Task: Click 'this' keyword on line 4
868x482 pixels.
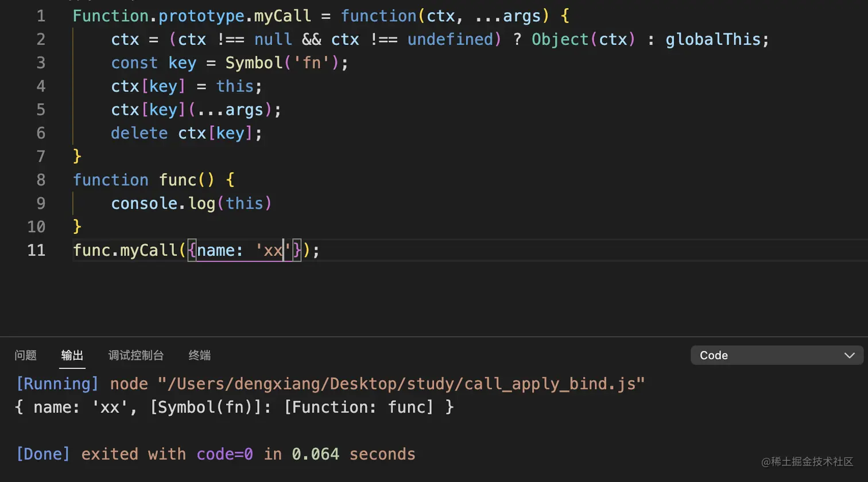Action: click(x=235, y=87)
